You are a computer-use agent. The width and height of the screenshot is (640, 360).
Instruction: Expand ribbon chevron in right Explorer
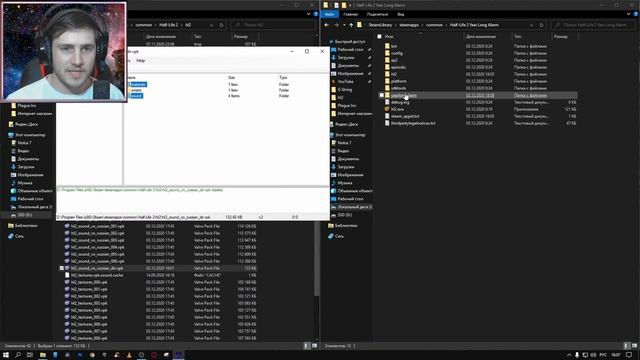pyautogui.click(x=629, y=14)
